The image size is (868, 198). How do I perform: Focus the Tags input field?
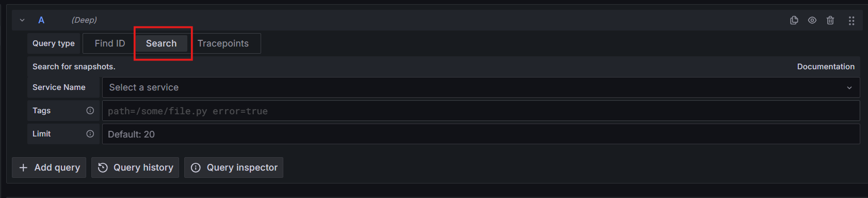coord(481,111)
